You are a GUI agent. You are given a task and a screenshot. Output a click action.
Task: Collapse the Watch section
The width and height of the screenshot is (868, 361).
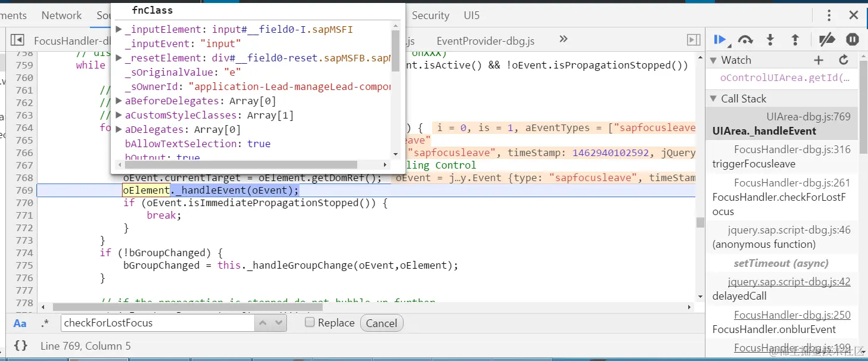pyautogui.click(x=713, y=60)
